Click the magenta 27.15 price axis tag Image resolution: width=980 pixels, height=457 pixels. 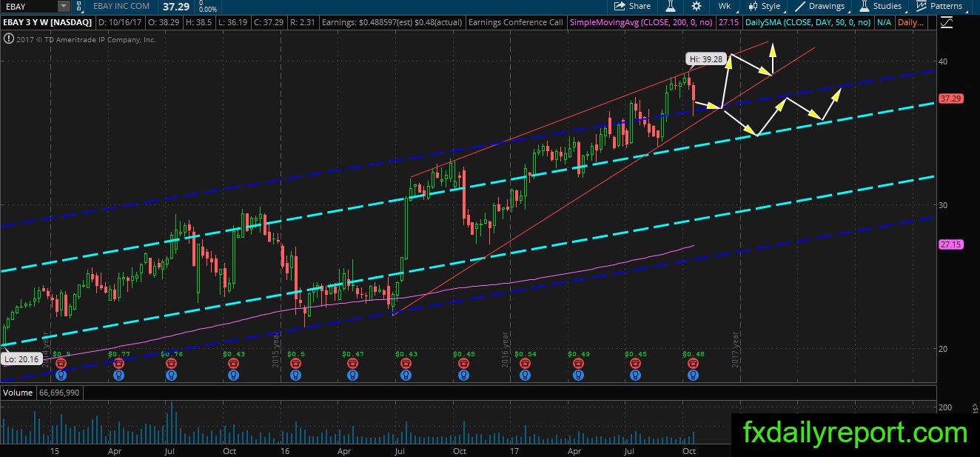[x=950, y=244]
